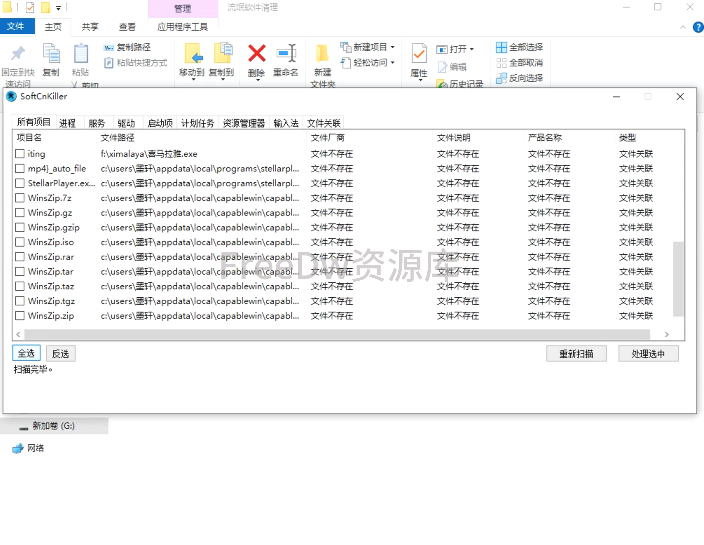This screenshot has height=545, width=704.
Task: Switch to the File association (文件关联) tab
Action: tap(324, 123)
